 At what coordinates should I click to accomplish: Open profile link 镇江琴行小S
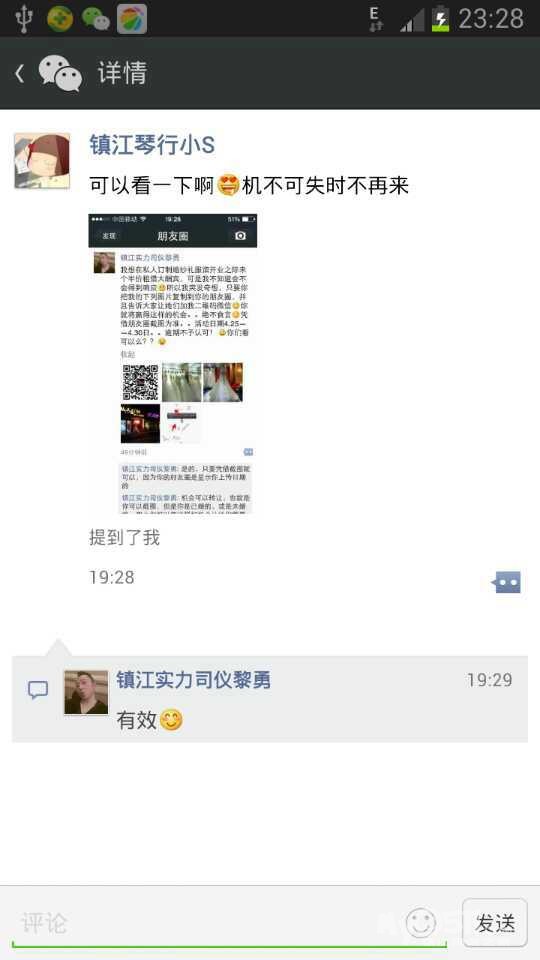click(152, 145)
